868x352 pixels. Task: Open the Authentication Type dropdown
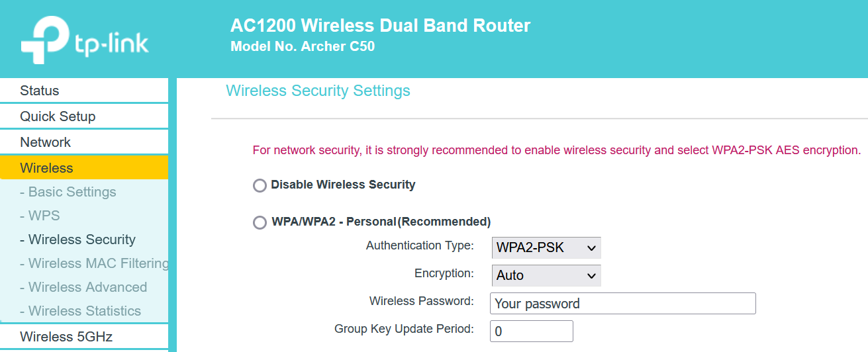tap(546, 248)
